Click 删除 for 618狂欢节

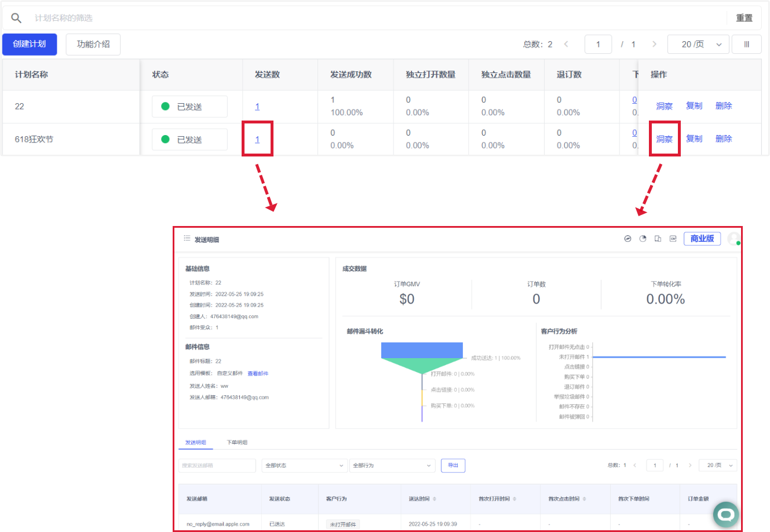[x=724, y=139]
